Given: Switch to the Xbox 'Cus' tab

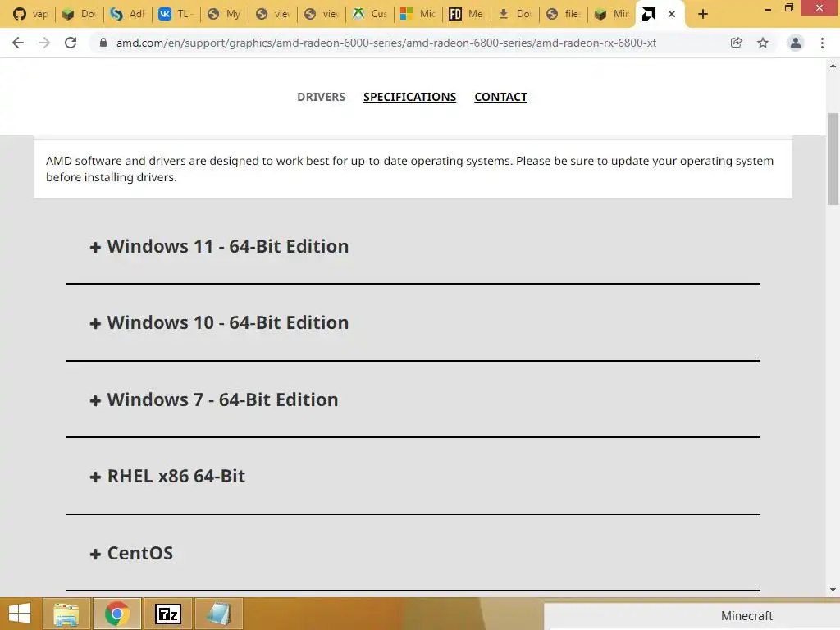Looking at the screenshot, I should click(370, 14).
